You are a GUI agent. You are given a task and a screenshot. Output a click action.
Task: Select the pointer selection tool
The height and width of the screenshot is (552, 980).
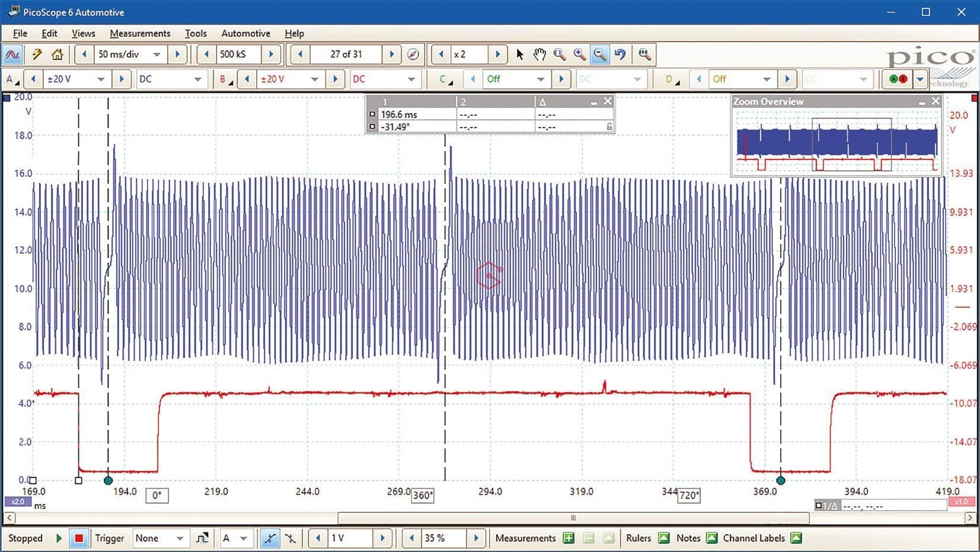[x=520, y=55]
